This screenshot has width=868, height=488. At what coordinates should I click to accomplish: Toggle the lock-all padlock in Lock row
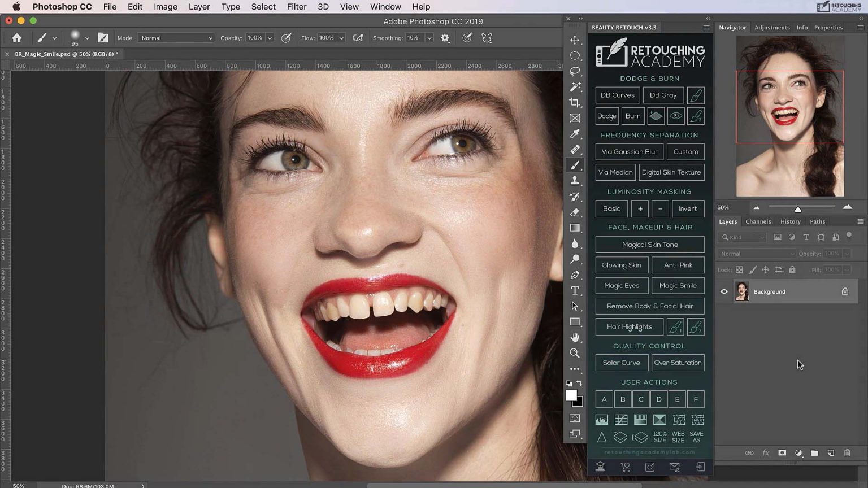(x=792, y=269)
